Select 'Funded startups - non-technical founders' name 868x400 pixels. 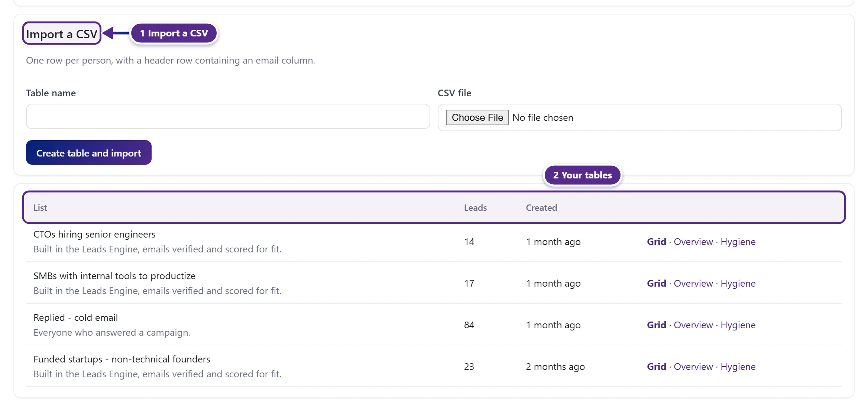[122, 359]
